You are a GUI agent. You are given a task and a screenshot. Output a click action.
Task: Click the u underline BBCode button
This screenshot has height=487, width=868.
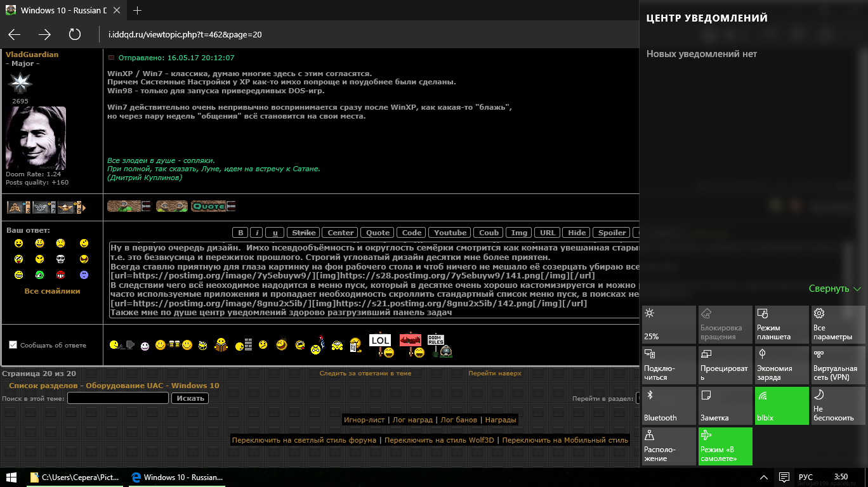coord(274,233)
